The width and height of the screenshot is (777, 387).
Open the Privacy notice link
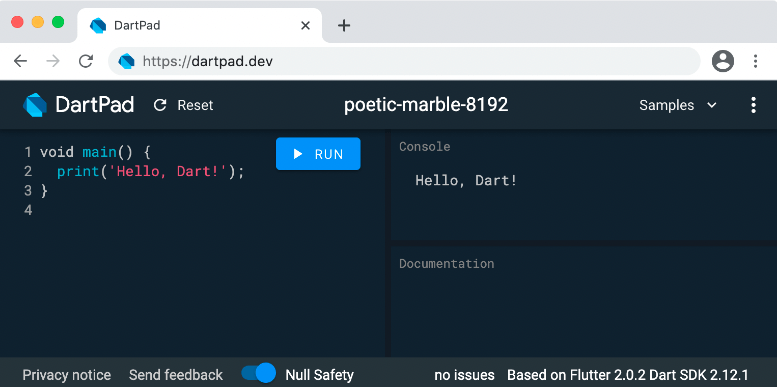point(67,375)
